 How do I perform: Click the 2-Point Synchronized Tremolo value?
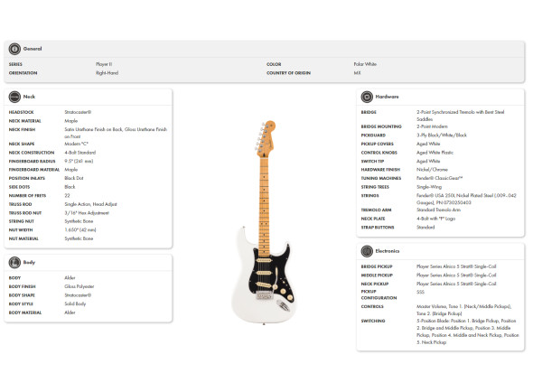[461, 116]
